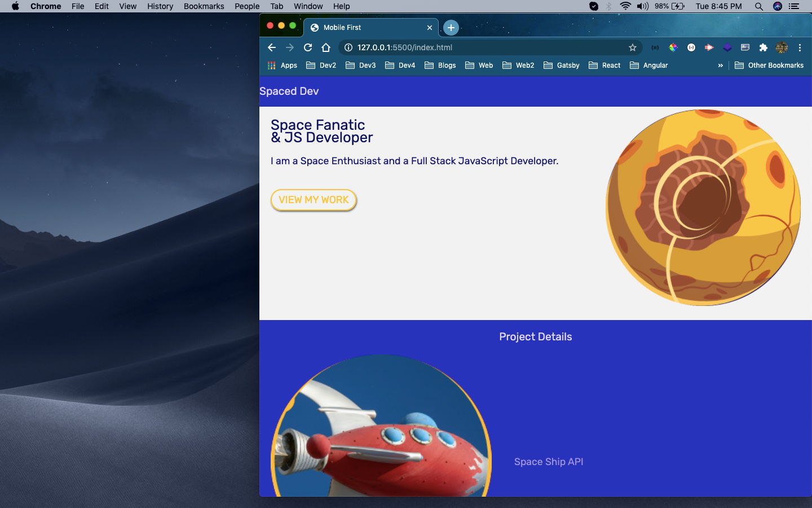812x508 pixels.
Task: Click the orange planet illustration
Action: coord(703,208)
